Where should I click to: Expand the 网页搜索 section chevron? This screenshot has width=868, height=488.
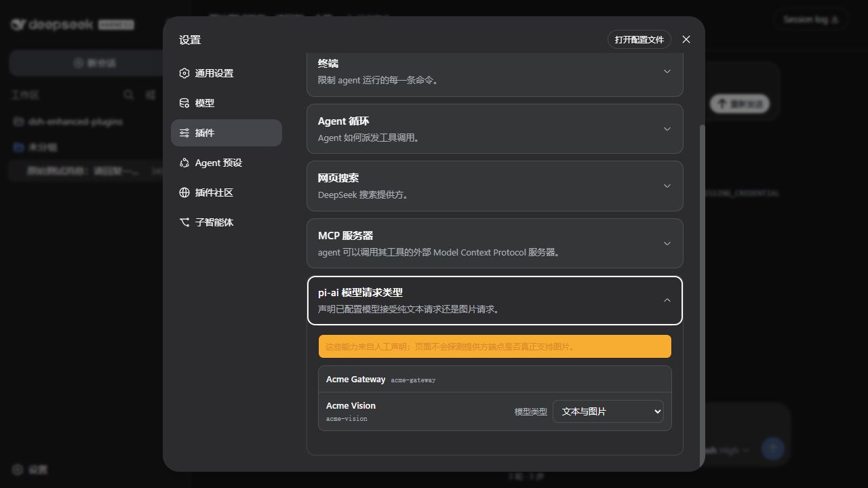coord(667,186)
